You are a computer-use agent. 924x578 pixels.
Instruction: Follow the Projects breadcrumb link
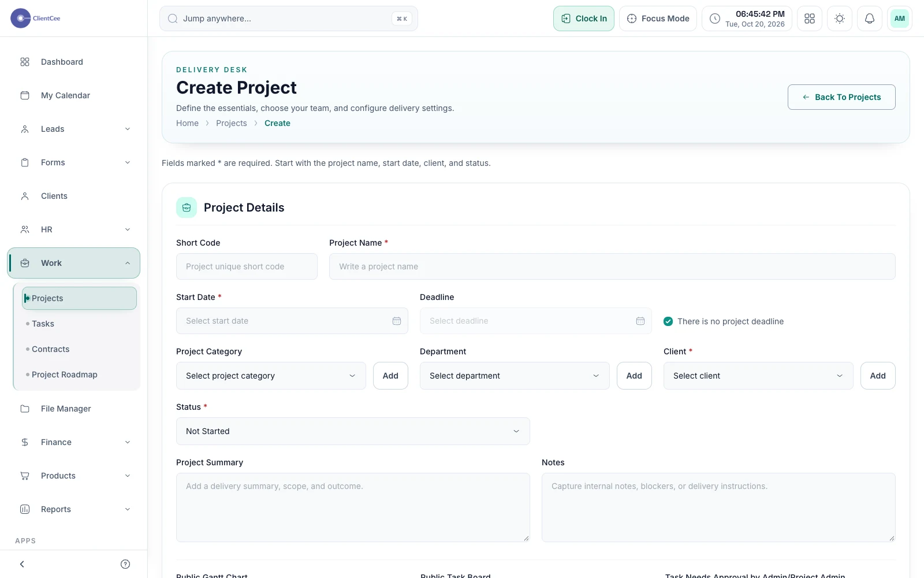point(232,123)
